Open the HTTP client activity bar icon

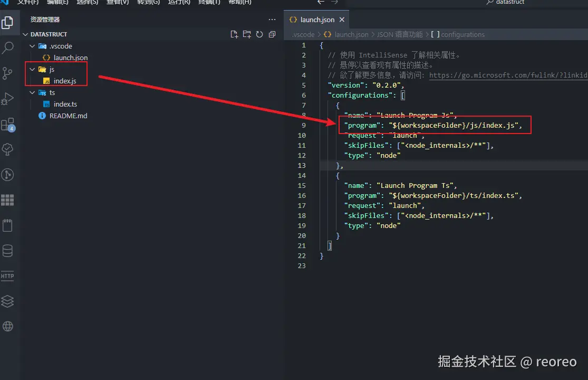(x=7, y=276)
